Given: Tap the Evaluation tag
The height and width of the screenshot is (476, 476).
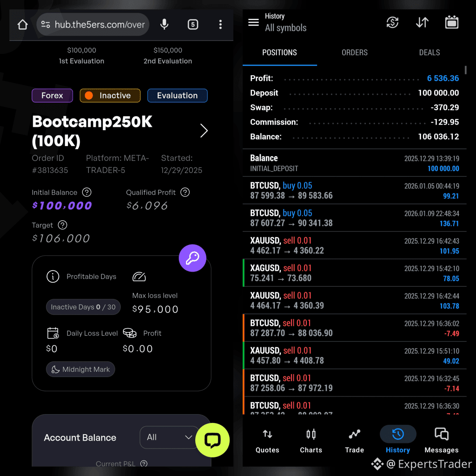Looking at the screenshot, I should [177, 96].
